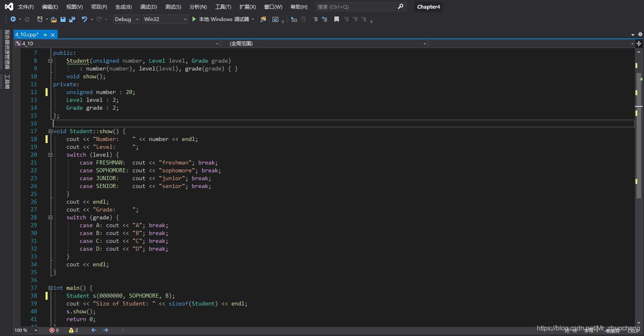Viewport: 644px width, 336px height.
Task: Click the Navigate Backward arrow icon
Action: click(13, 19)
